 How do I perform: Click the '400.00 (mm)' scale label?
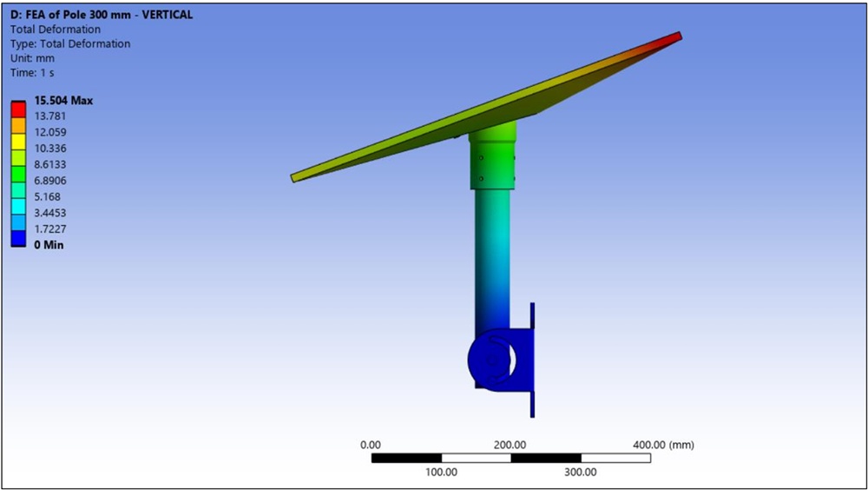[663, 445]
